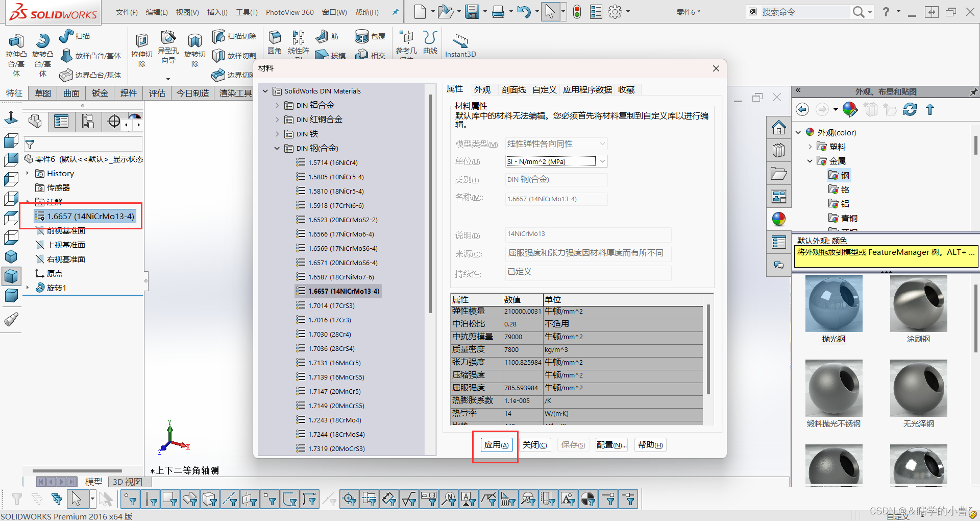The width and height of the screenshot is (980, 521).
Task: Expand the DIN 铝合金 category
Action: [x=277, y=105]
